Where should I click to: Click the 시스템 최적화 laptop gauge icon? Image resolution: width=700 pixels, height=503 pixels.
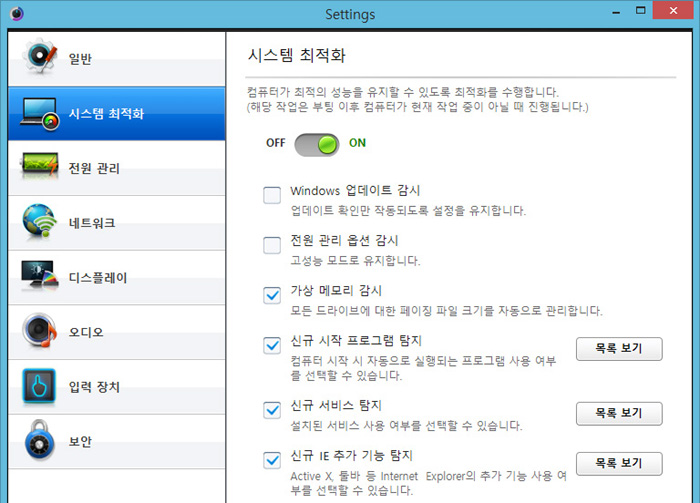[x=40, y=114]
